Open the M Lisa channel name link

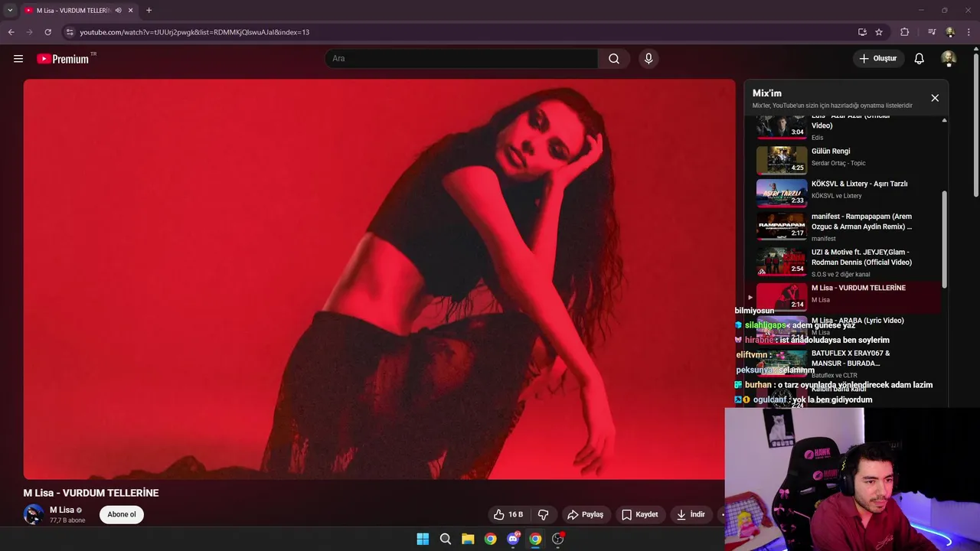pos(62,510)
